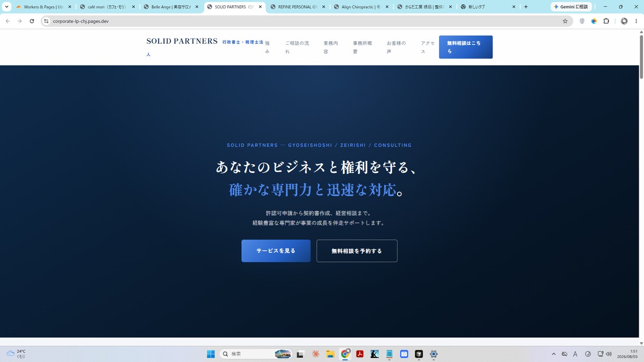644x362 pixels.
Task: Open Google Chrome from the taskbar
Action: tap(345, 354)
